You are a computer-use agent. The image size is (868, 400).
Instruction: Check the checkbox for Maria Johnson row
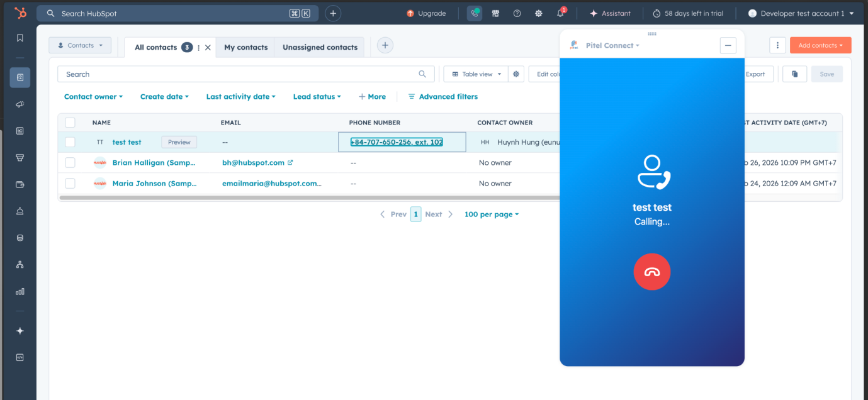70,183
